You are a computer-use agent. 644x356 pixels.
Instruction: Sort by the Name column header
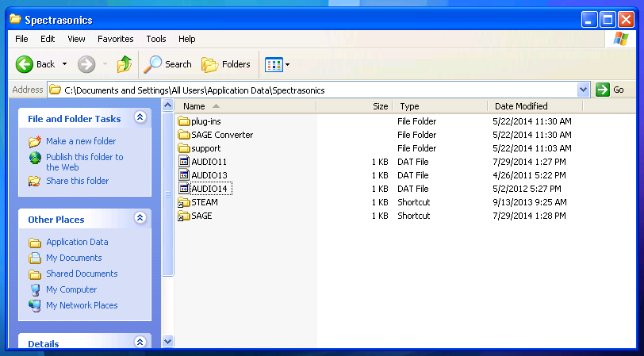pyautogui.click(x=245, y=106)
